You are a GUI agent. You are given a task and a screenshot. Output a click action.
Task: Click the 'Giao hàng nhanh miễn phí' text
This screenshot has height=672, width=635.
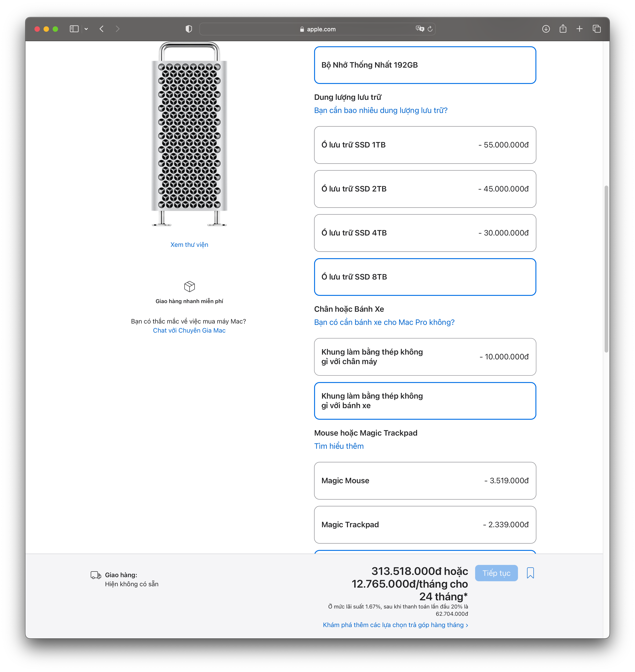tap(189, 301)
